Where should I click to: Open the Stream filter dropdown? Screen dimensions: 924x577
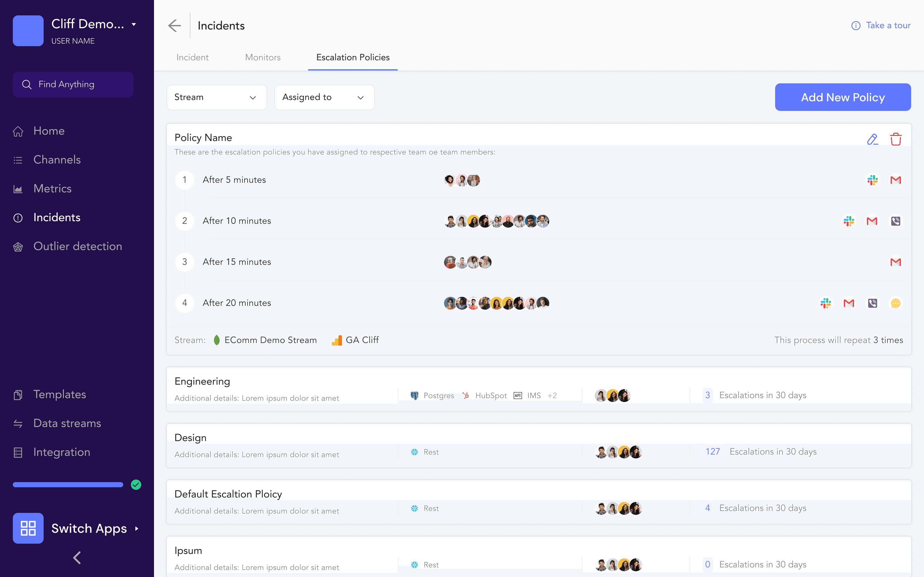(x=217, y=97)
